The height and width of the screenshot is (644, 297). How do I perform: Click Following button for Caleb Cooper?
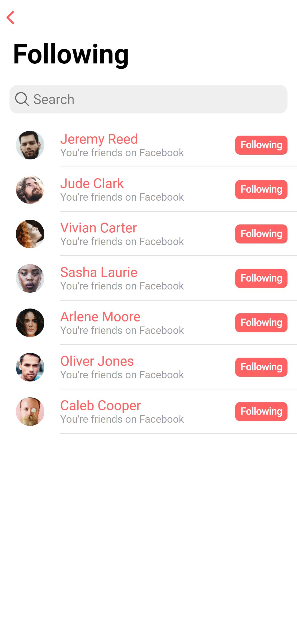[x=261, y=412]
